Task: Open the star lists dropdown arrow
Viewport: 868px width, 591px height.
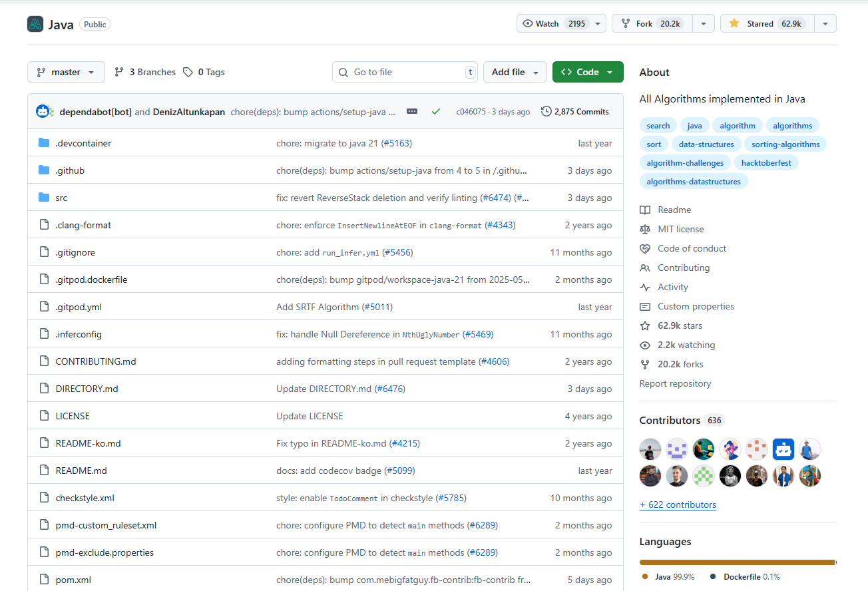Action: click(x=825, y=23)
